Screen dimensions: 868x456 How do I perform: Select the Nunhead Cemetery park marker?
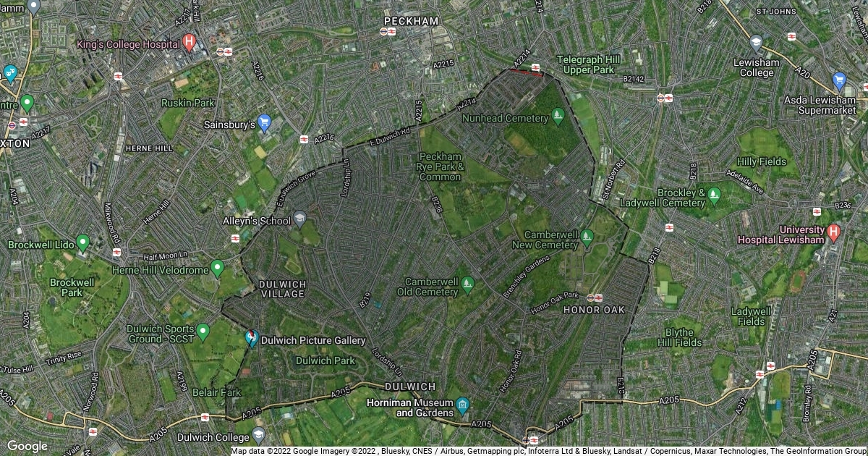(x=558, y=115)
